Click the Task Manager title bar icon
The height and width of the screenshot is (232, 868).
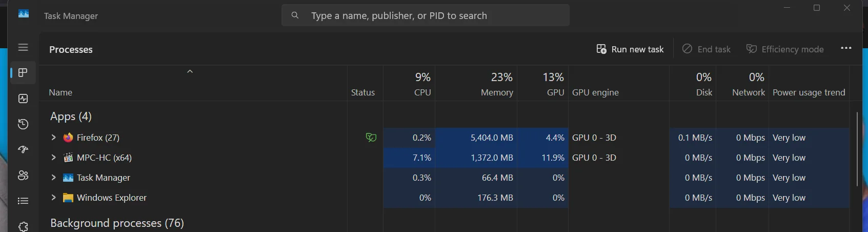[24, 14]
